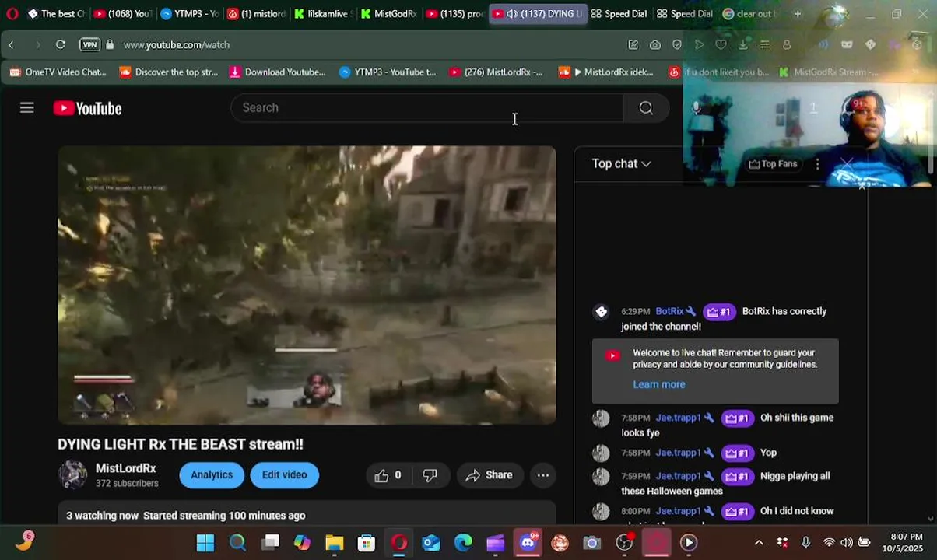
Task: Open the video more actions menu
Action: (x=543, y=475)
